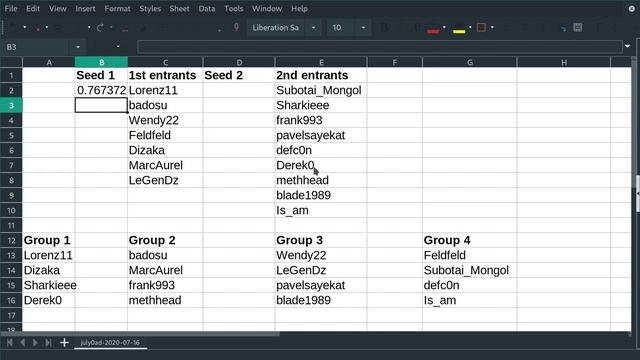Click into the formula input line

click(380, 47)
